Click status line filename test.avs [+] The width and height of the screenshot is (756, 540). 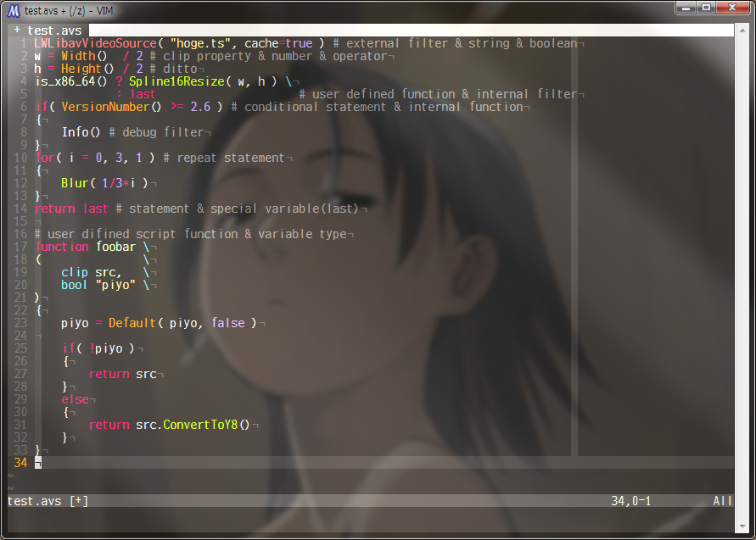(48, 501)
